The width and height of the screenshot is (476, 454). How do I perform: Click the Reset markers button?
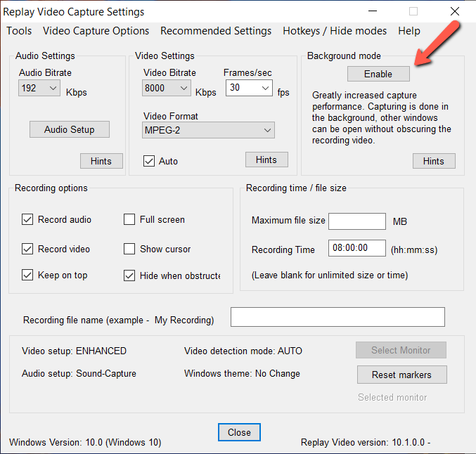coord(402,375)
